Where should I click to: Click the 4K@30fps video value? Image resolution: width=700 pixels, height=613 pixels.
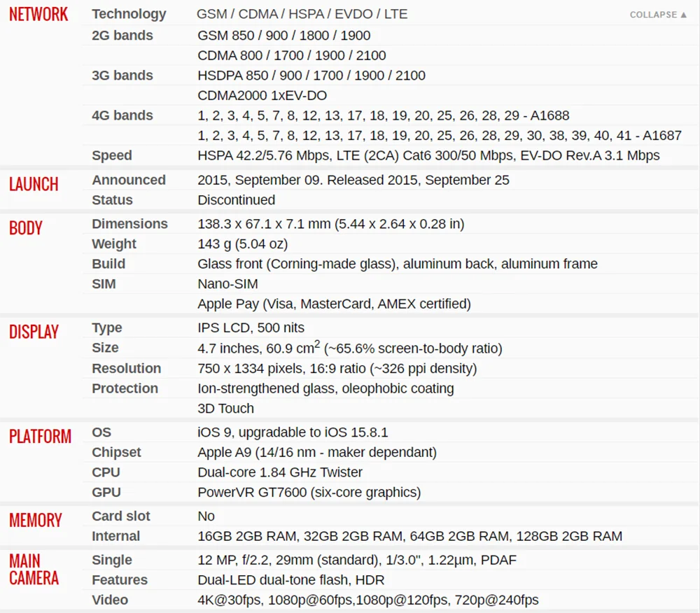pyautogui.click(x=368, y=600)
